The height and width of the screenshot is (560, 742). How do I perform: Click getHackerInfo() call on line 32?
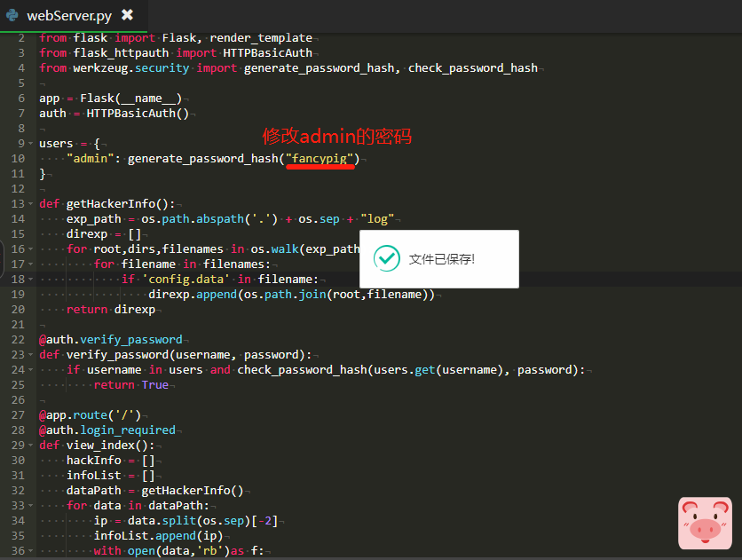(193, 491)
